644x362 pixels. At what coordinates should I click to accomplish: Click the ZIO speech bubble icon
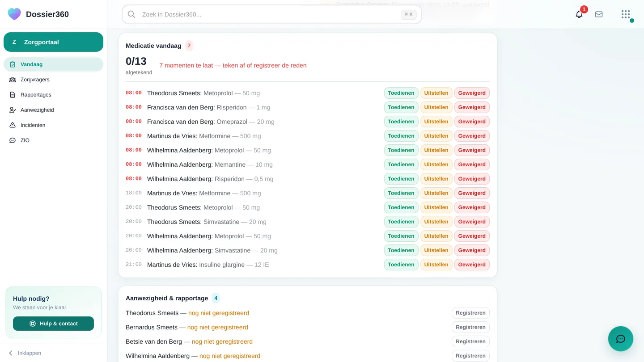coord(13,140)
